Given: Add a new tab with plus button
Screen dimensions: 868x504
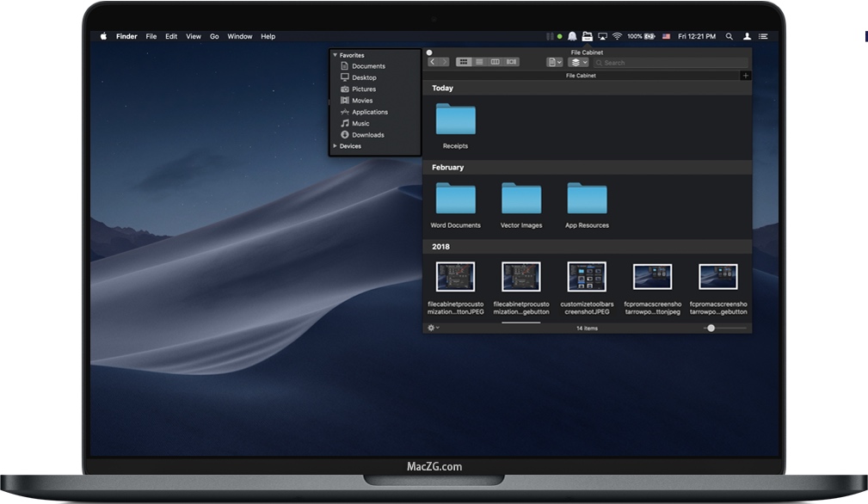Looking at the screenshot, I should (x=746, y=75).
